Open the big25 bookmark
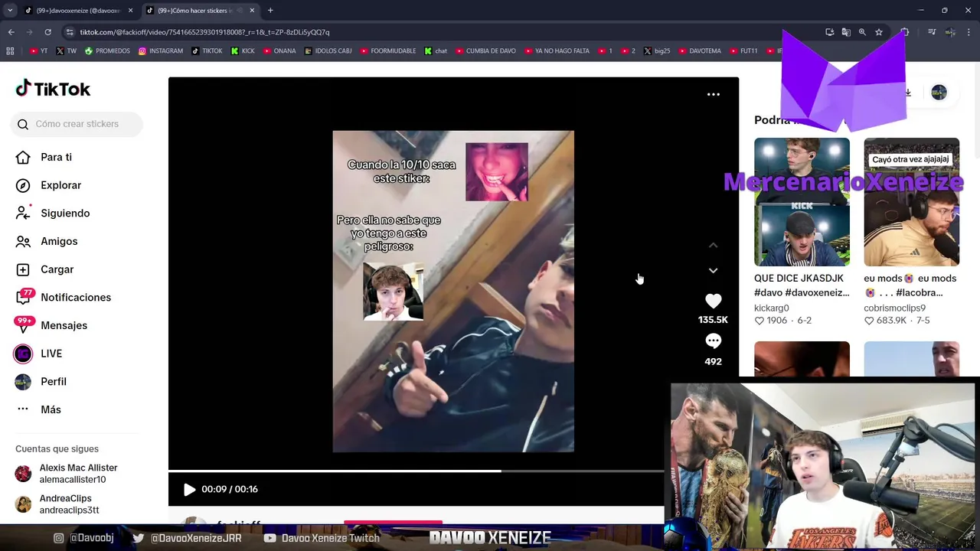 (657, 51)
